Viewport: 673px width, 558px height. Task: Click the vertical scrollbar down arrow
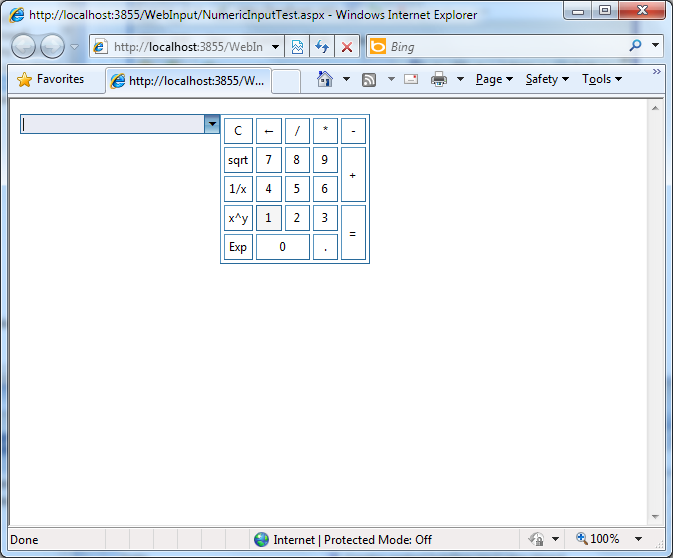(x=656, y=517)
